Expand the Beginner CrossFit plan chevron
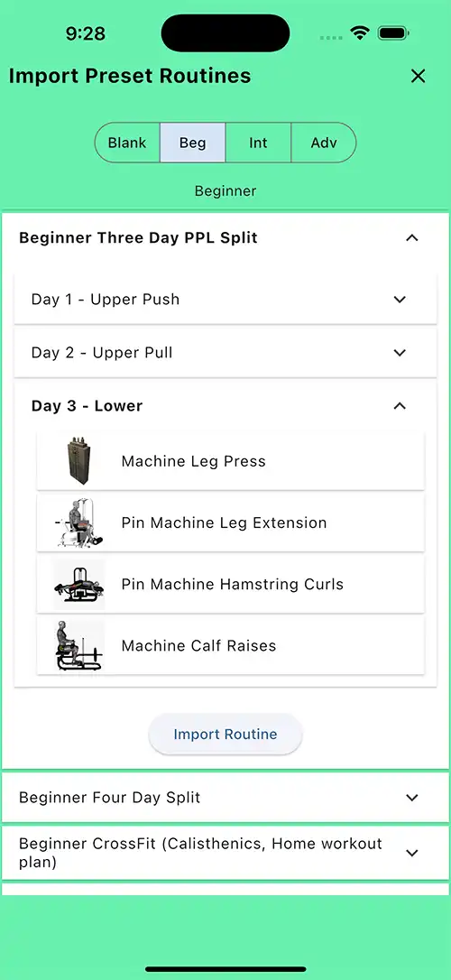Screen dimensions: 451x980 click(x=411, y=853)
